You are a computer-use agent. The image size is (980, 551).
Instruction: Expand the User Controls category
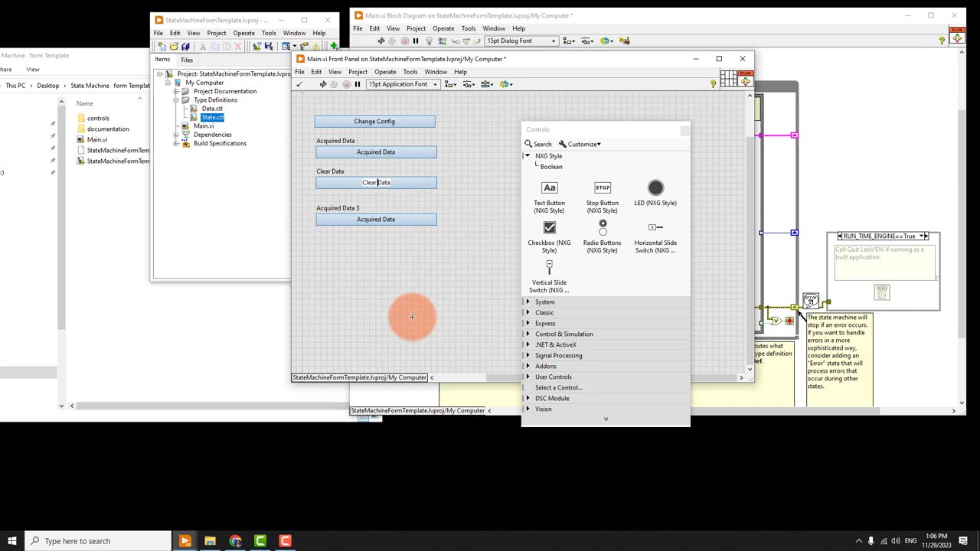[x=527, y=377]
